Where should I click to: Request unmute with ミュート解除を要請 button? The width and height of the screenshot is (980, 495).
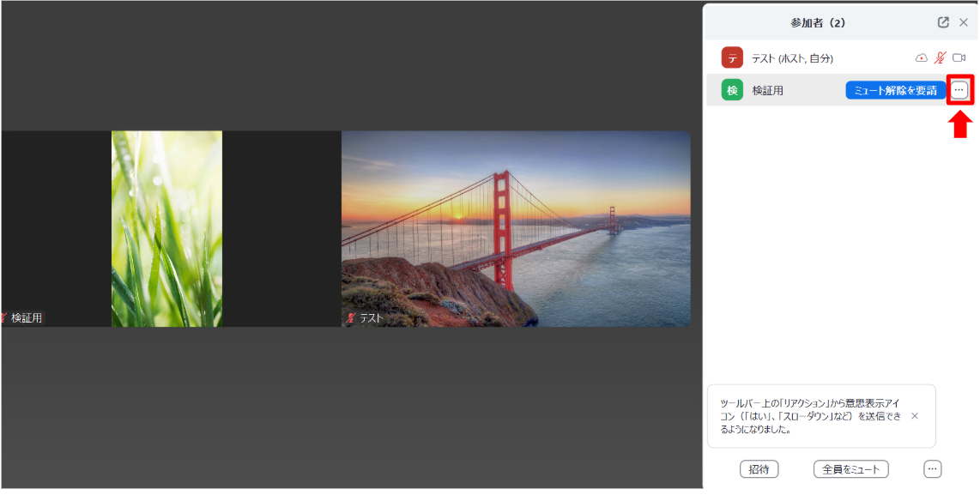pos(896,90)
